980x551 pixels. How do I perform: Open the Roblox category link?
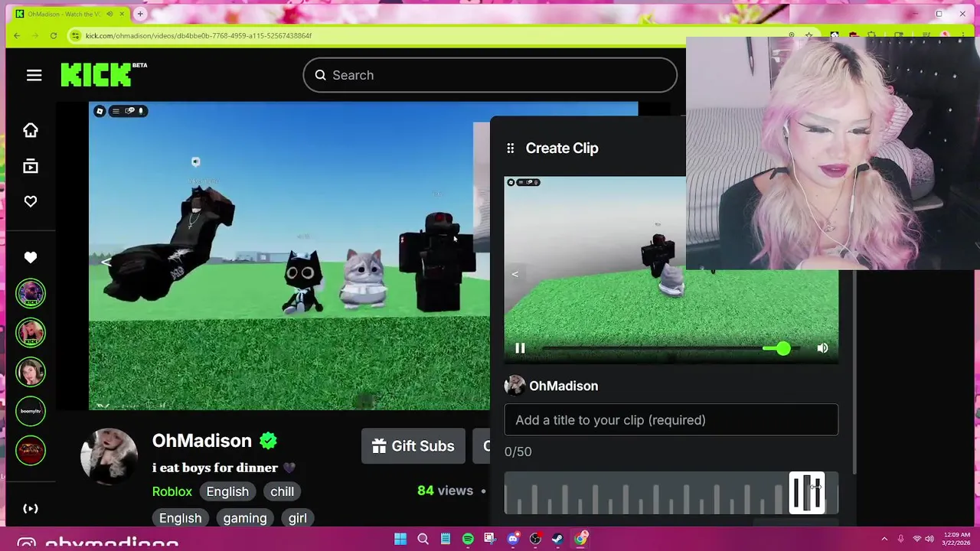tap(172, 491)
